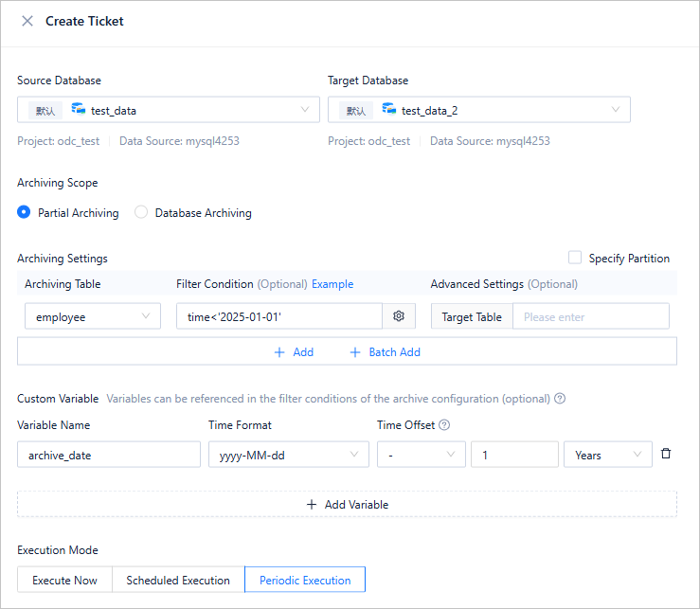Choose Scheduled Execution mode

pos(178,580)
